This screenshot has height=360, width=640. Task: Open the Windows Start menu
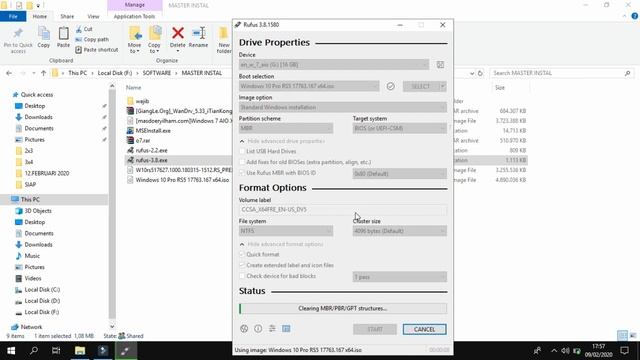11,351
